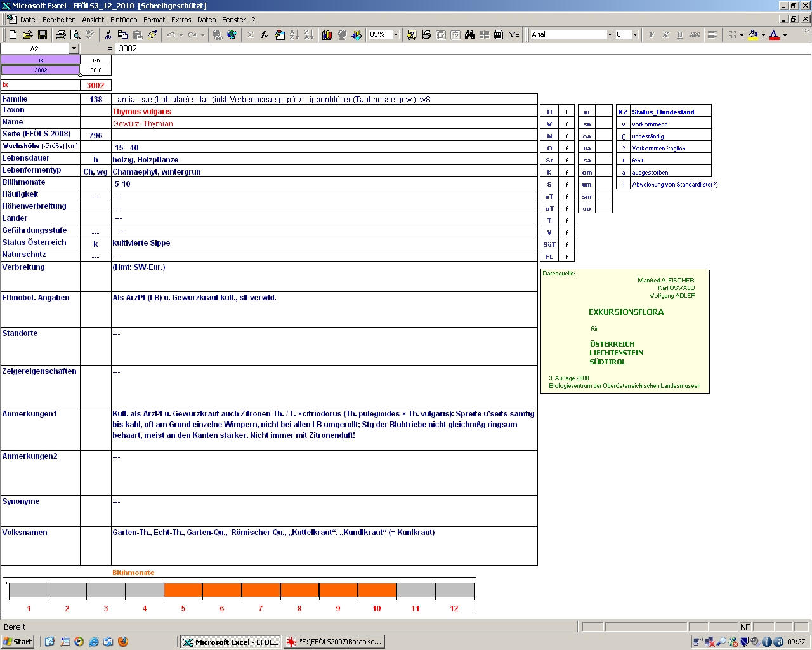Click the Windows Start button
Image resolution: width=812 pixels, height=650 pixels.
18,642
